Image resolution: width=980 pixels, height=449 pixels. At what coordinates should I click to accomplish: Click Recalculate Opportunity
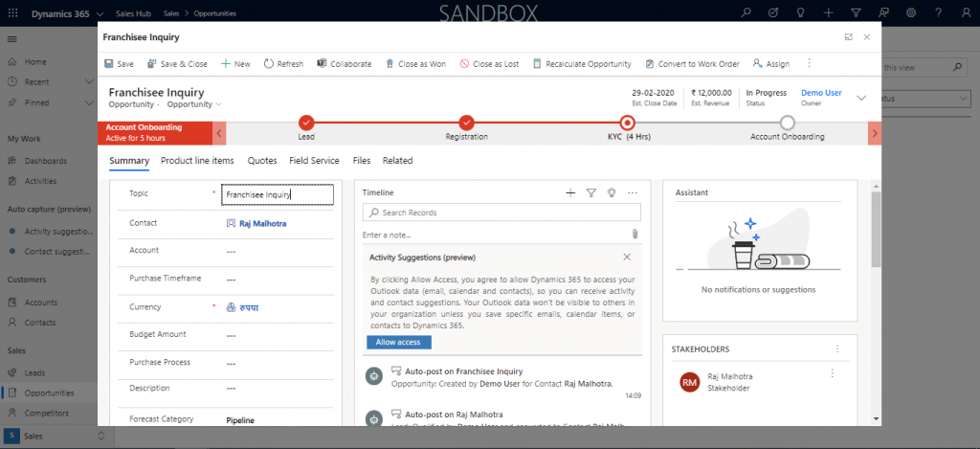point(582,64)
